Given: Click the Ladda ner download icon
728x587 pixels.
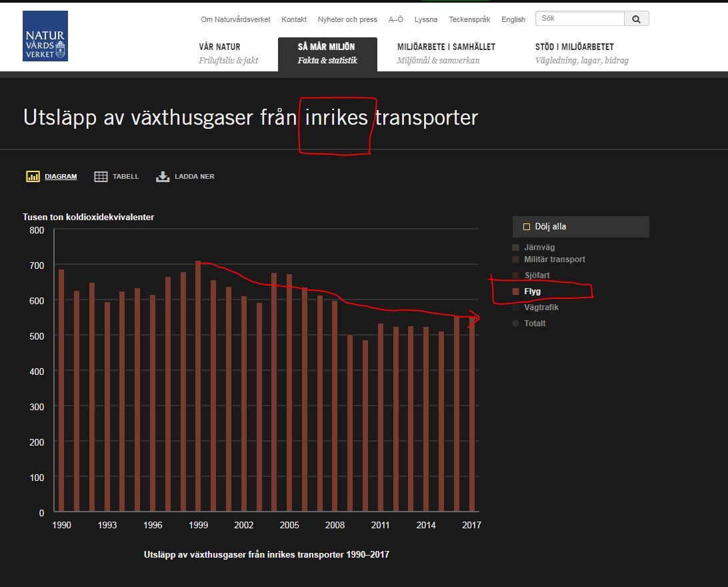Looking at the screenshot, I should pyautogui.click(x=163, y=177).
